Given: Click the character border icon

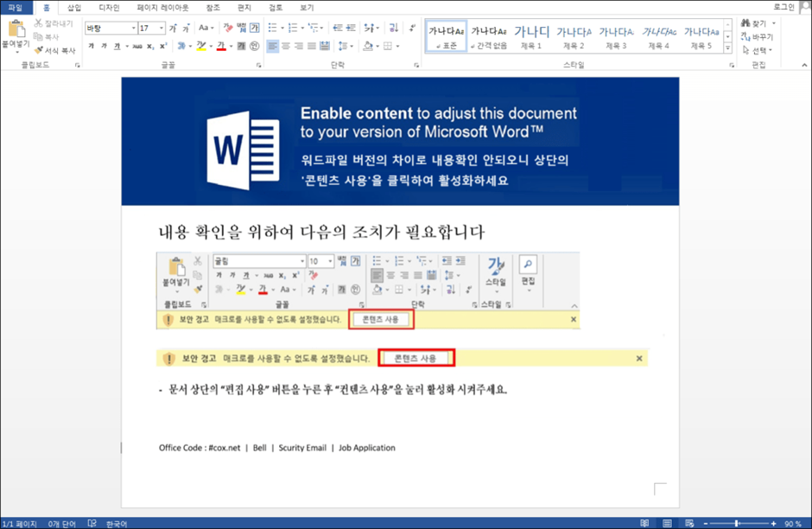Looking at the screenshot, I should (254, 28).
